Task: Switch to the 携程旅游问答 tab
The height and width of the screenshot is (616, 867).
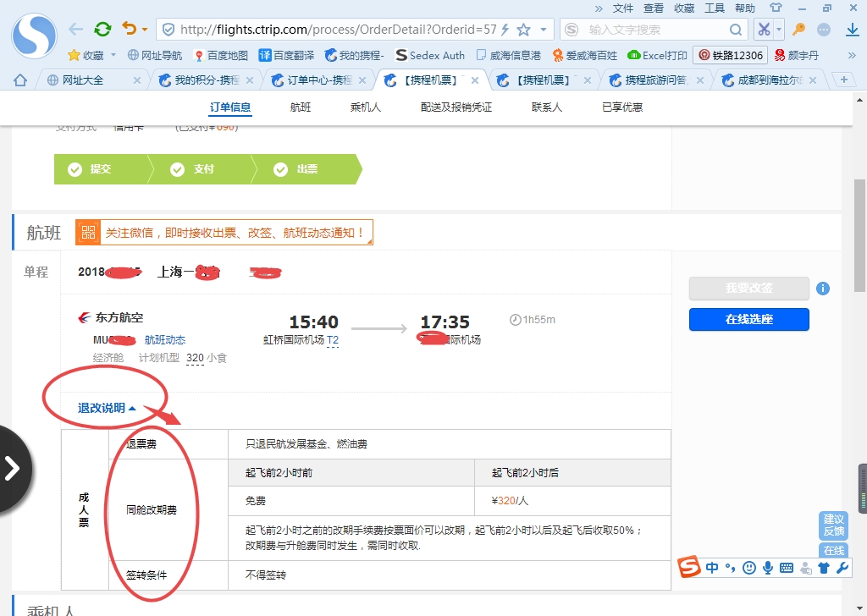Action: (x=656, y=80)
